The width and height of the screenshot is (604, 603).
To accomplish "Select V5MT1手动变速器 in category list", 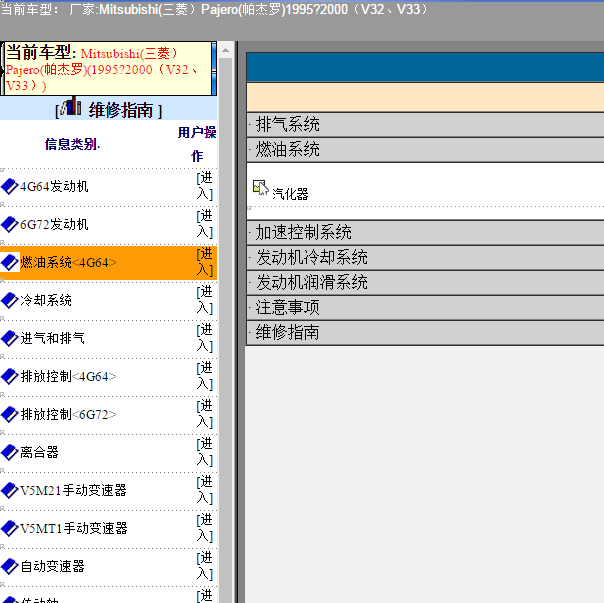I will pyautogui.click(x=74, y=528).
